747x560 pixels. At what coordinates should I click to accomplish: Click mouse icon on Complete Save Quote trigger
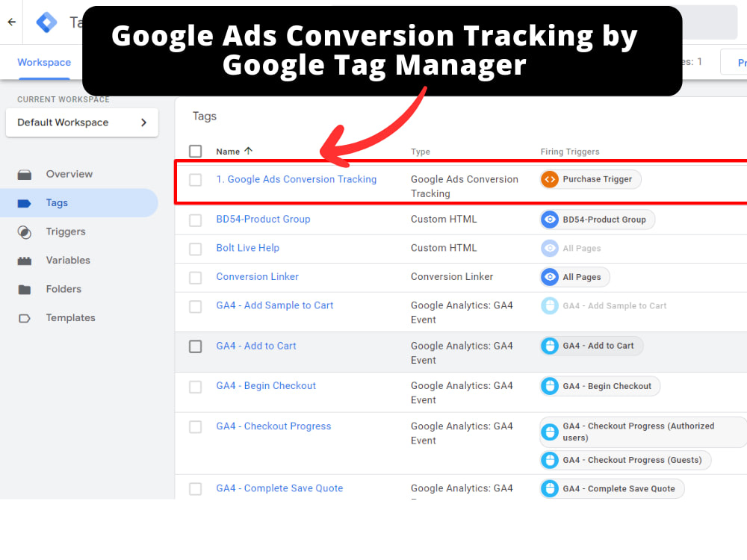click(x=550, y=489)
